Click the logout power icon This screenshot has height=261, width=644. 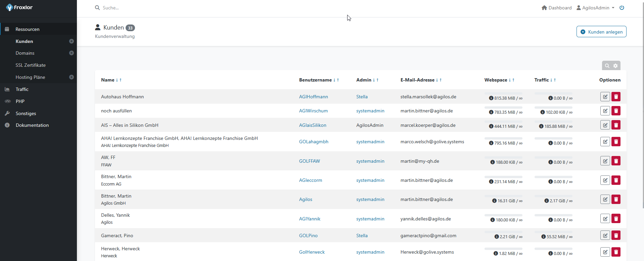[622, 8]
